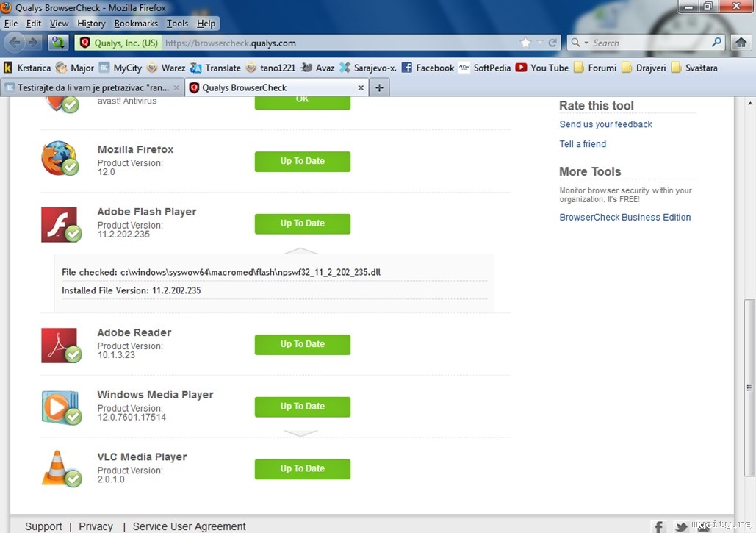Screen dimensions: 756x533
Task: Expand the Windows Media Player details arrow
Action: point(300,433)
